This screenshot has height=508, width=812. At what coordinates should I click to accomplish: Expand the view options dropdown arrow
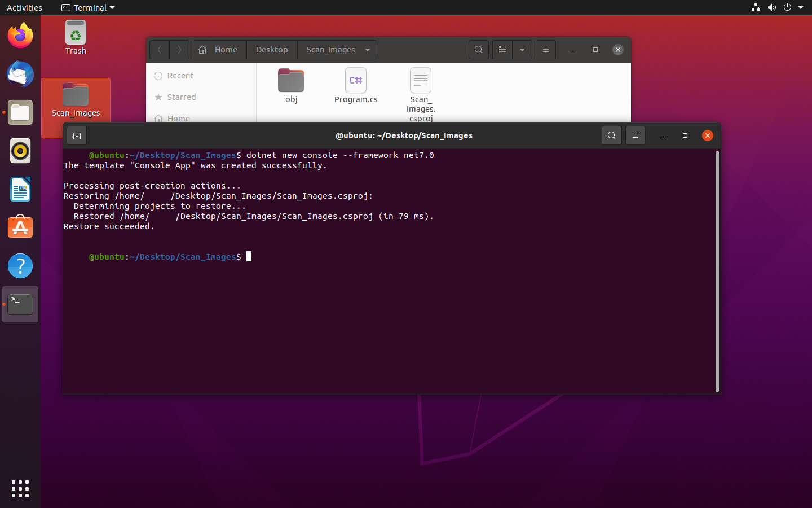coord(522,50)
